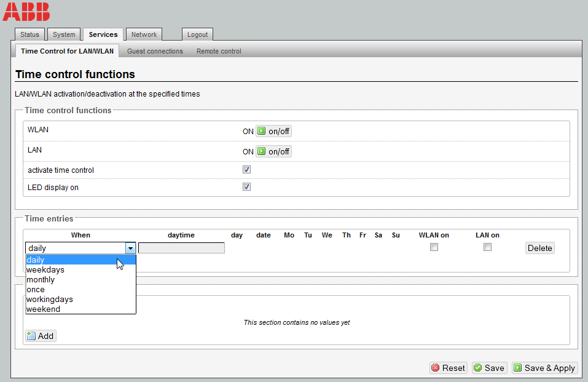Click the When column header
This screenshot has height=382, width=588.
80,235
